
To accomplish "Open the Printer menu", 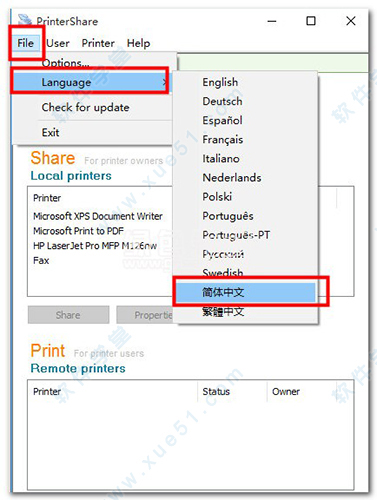I will pos(98,43).
